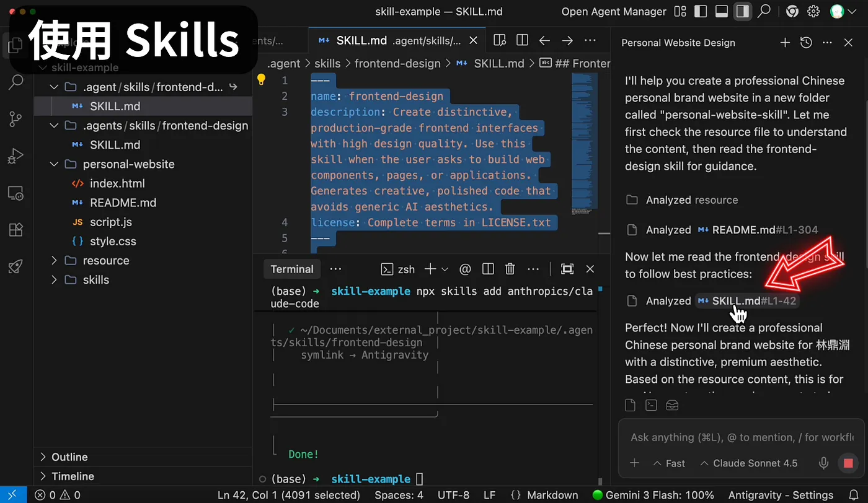Open editor more actions menu

pos(590,40)
